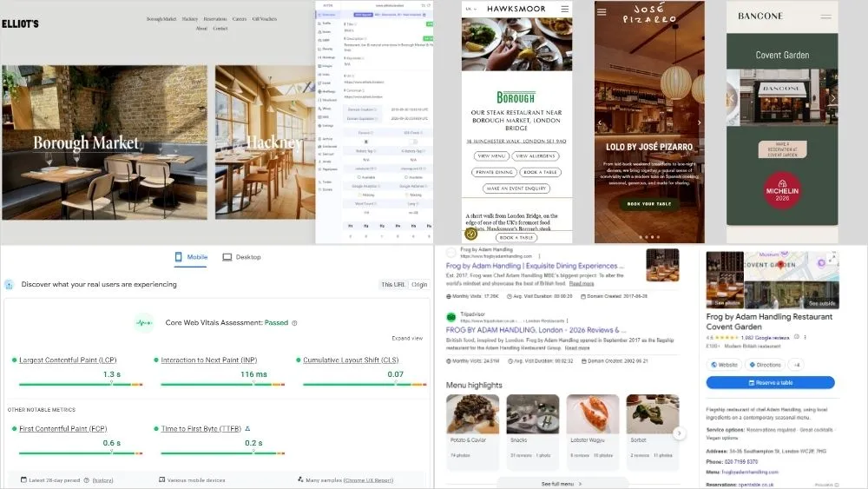Screen dimensions: 868x489
Task: Click the LCP 1.3 s distribution bar
Action: 81,384
